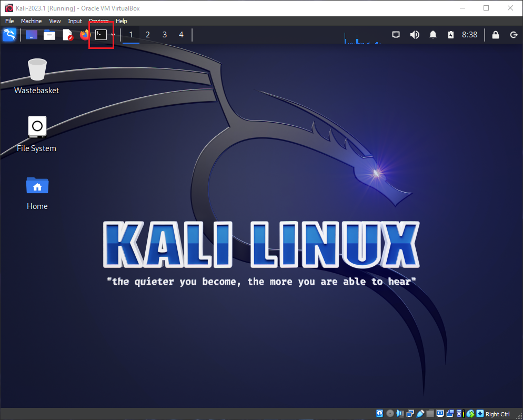Open the network connection tray icon
The height and width of the screenshot is (420, 523).
396,35
